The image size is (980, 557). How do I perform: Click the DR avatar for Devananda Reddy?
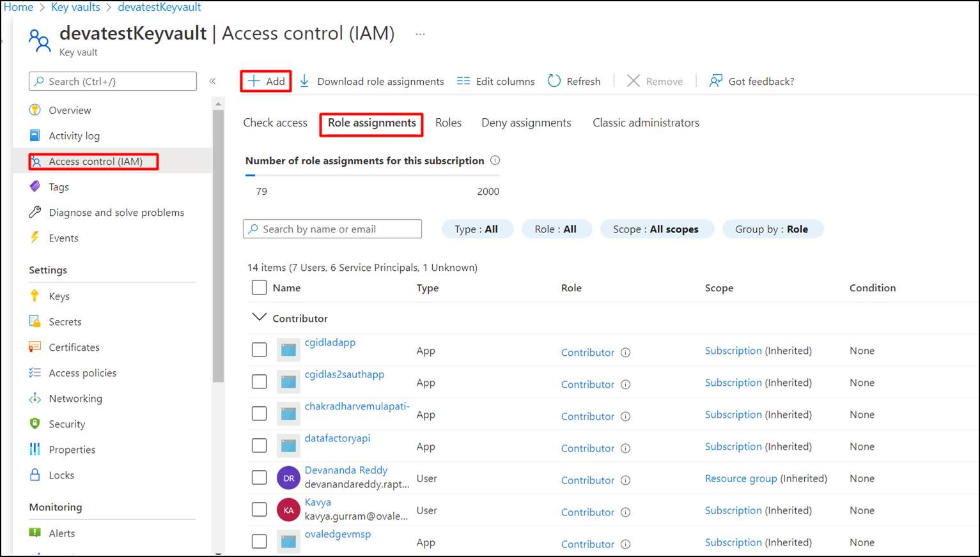[289, 478]
